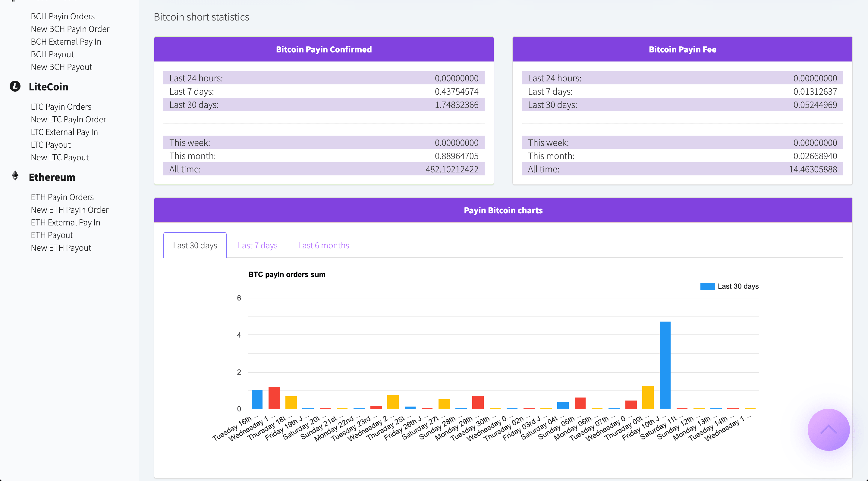Select confirmed Last 7 days value 0.43754574
This screenshot has width=868, height=481.
pos(457,91)
